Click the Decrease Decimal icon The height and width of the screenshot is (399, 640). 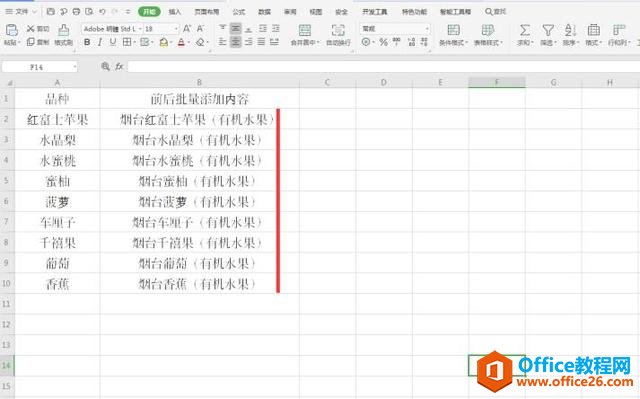tap(424, 42)
